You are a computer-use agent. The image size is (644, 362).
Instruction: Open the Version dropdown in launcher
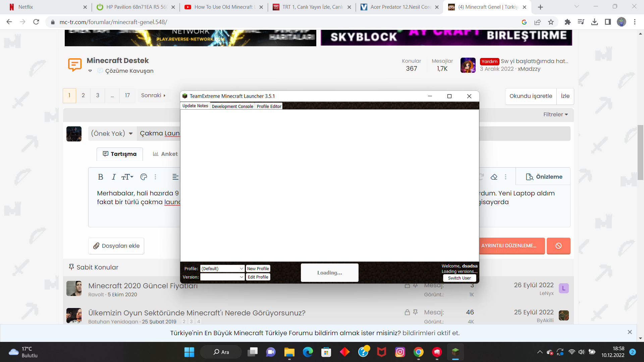[x=222, y=277]
